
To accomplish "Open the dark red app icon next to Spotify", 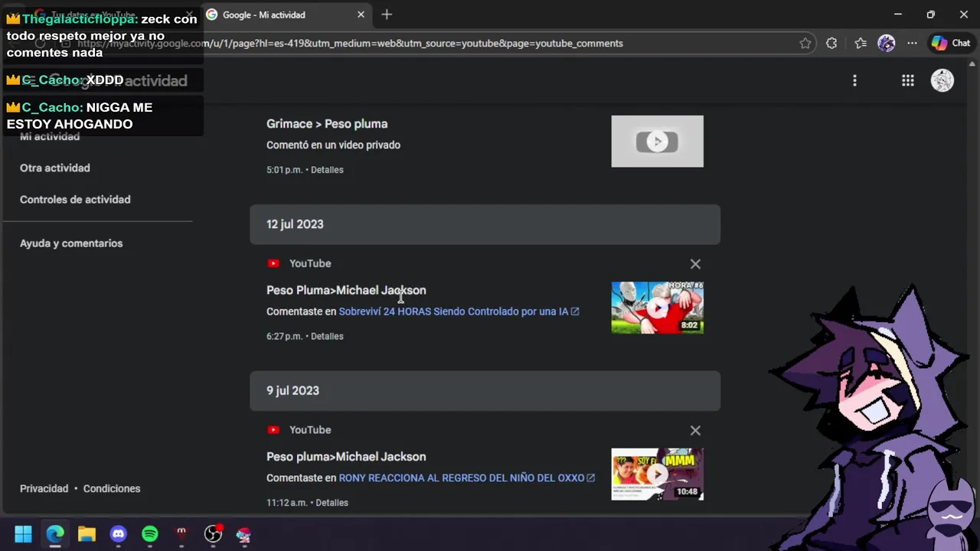I will coord(181,534).
